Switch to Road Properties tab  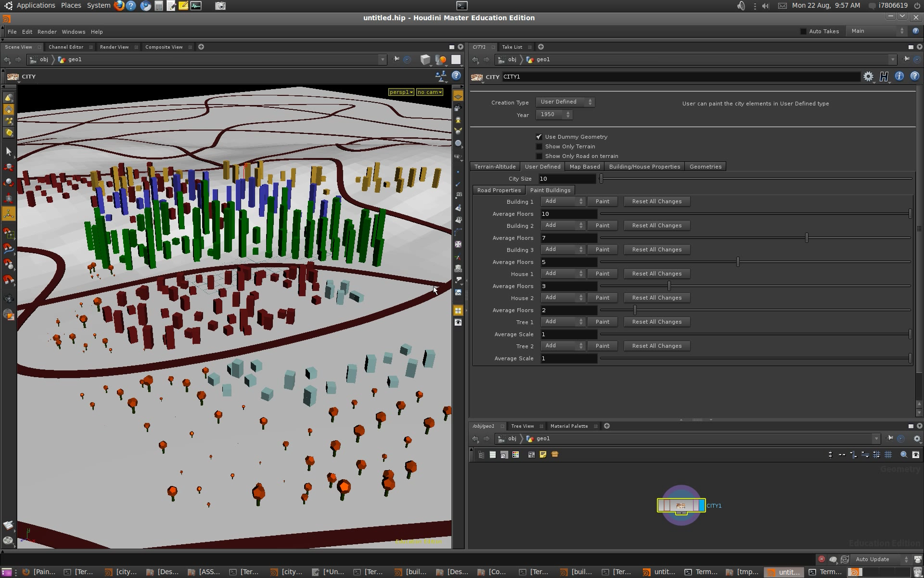click(x=499, y=190)
